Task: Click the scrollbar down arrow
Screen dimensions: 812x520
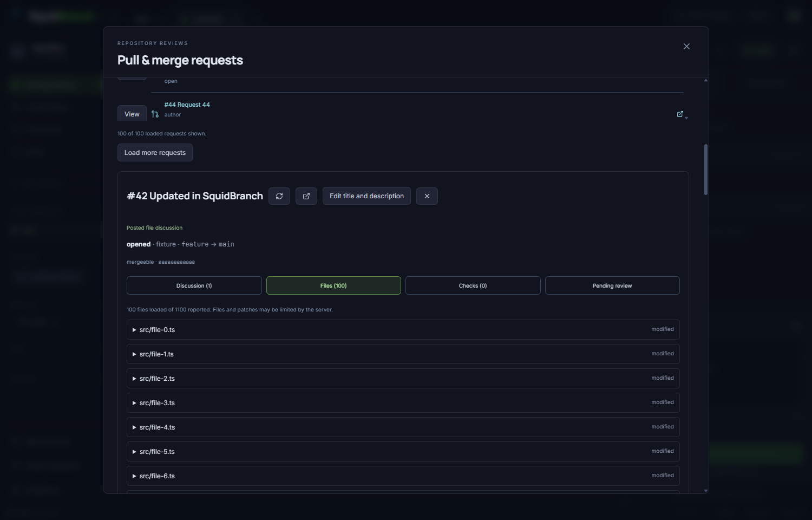Action: coord(706,490)
